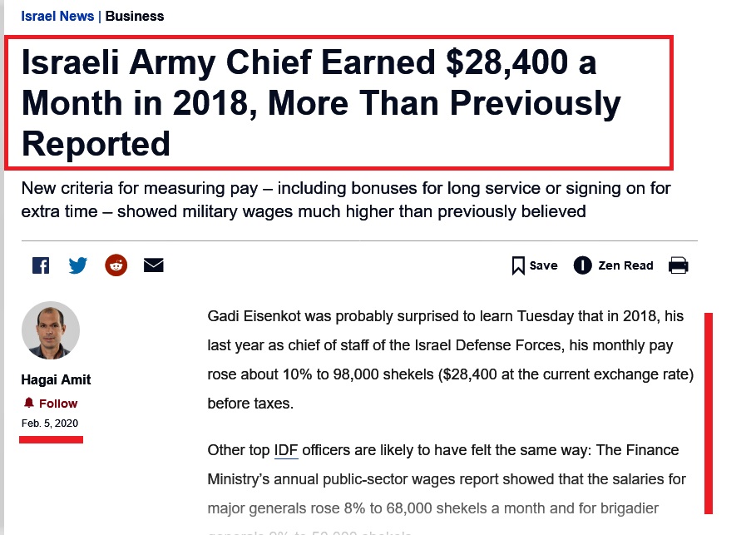
Task: Print the article using printer icon
Action: pos(679,265)
